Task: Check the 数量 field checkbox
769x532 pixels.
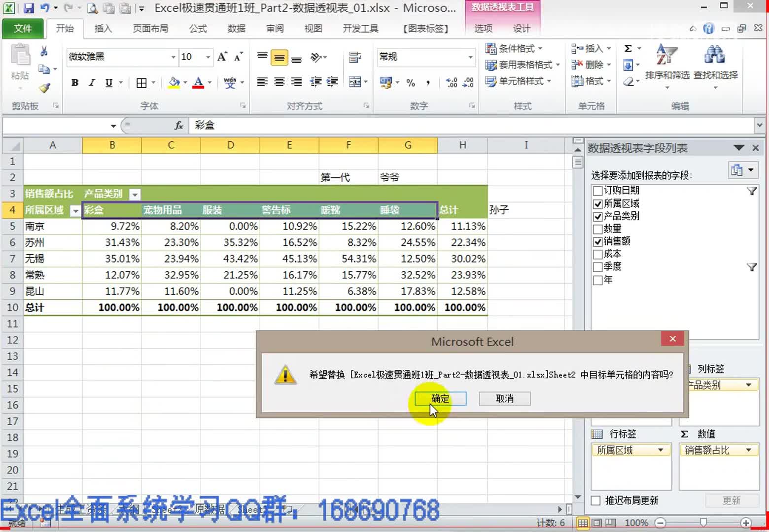Action: (598, 229)
